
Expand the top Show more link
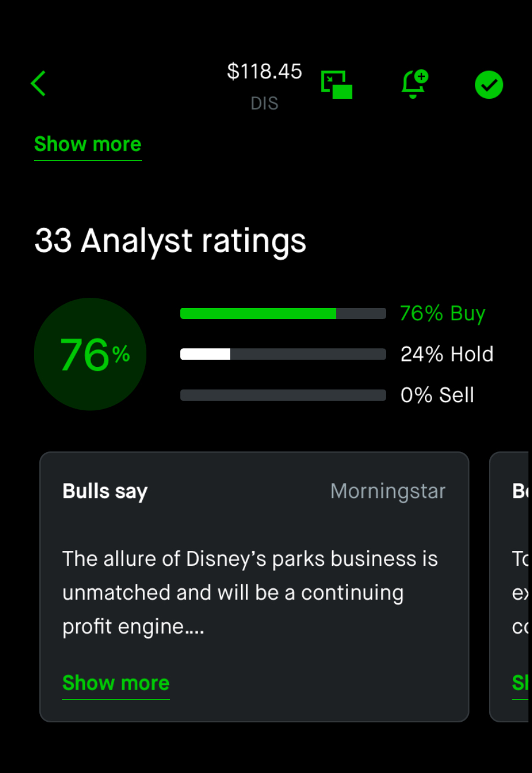click(x=87, y=144)
